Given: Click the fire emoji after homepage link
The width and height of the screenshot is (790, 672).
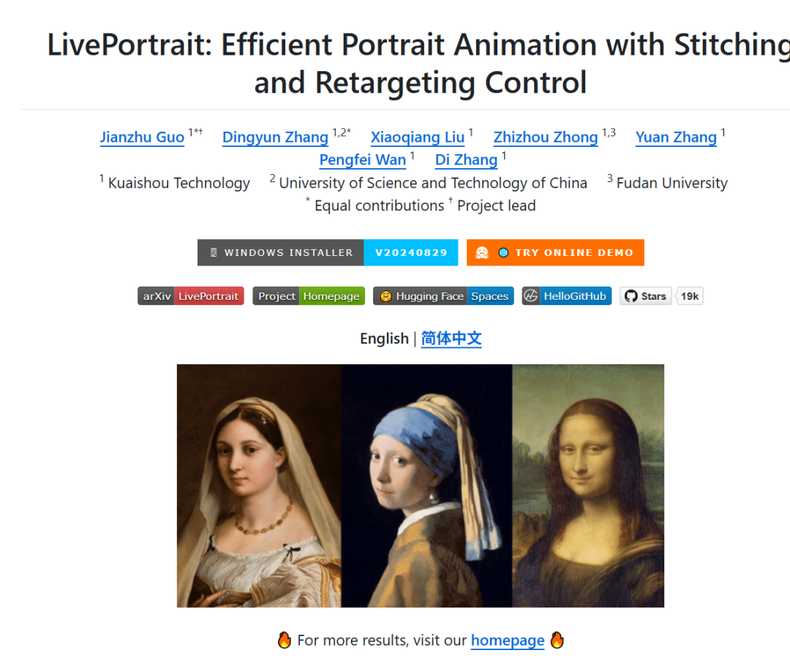Looking at the screenshot, I should pos(557,640).
